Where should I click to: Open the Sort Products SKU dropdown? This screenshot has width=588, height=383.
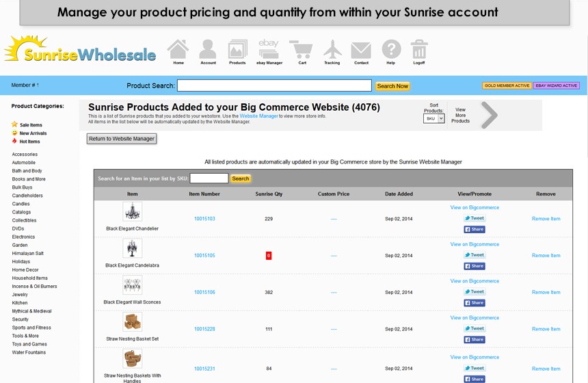pos(434,118)
